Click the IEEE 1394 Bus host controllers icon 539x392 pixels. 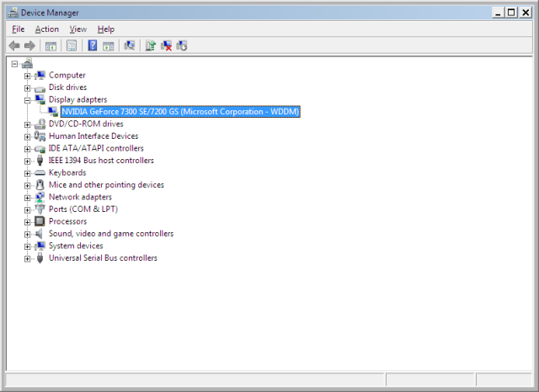pyautogui.click(x=40, y=161)
